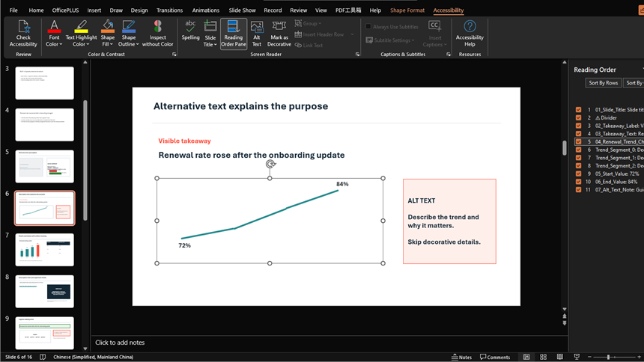The width and height of the screenshot is (644, 362).
Task: Open the Alt Text pane
Action: (x=257, y=34)
